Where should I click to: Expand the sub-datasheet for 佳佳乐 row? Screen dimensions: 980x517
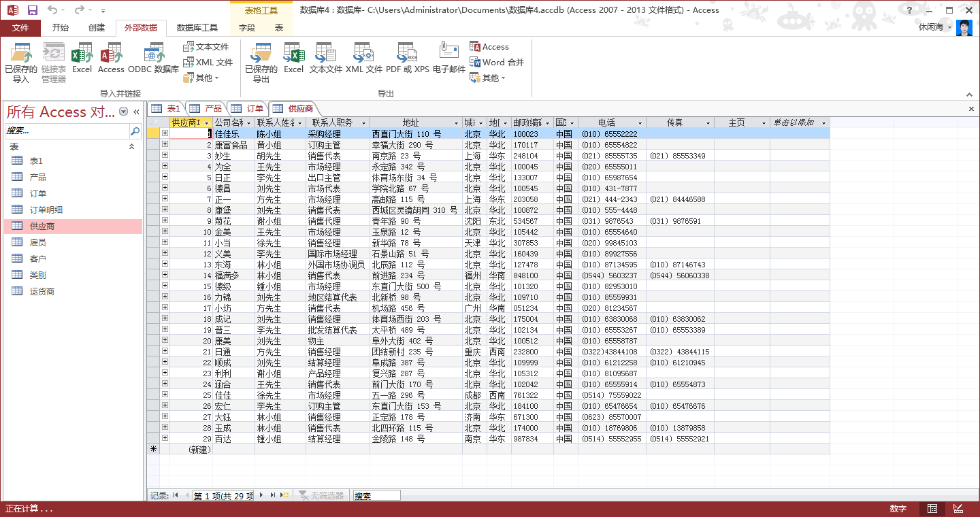coord(165,134)
